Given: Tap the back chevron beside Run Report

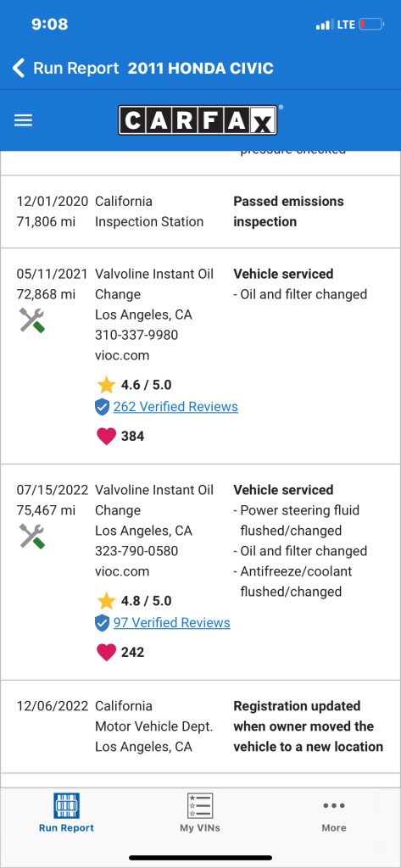Looking at the screenshot, I should tap(19, 68).
